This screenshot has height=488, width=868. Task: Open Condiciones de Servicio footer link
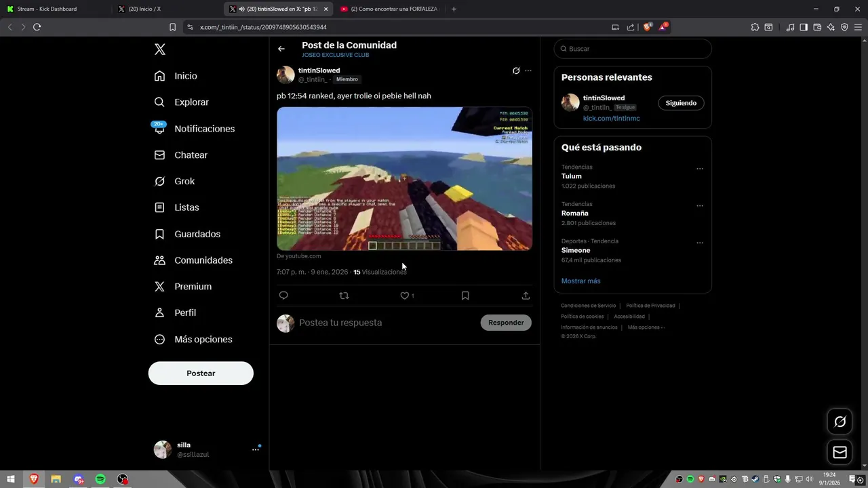pos(589,306)
